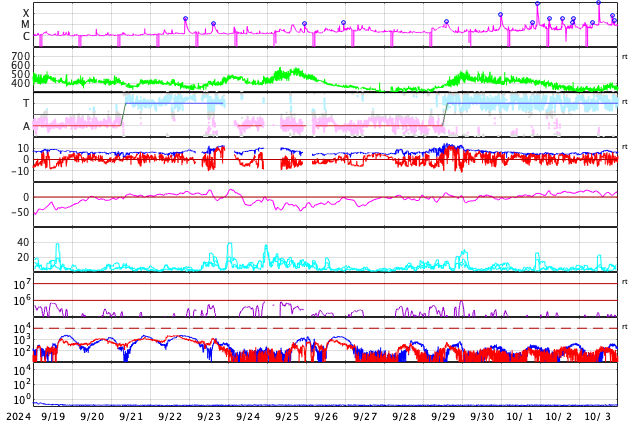Select the 10/ 2 date label
Image resolution: width=634 pixels, height=424 pixels.
pyautogui.click(x=559, y=416)
